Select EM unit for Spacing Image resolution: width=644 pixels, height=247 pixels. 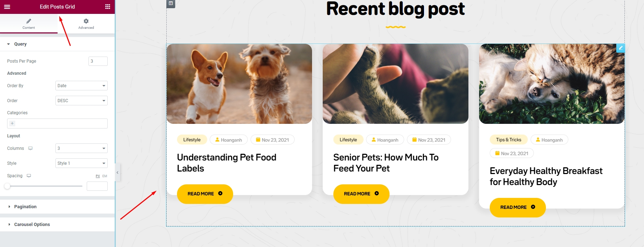coord(105,176)
